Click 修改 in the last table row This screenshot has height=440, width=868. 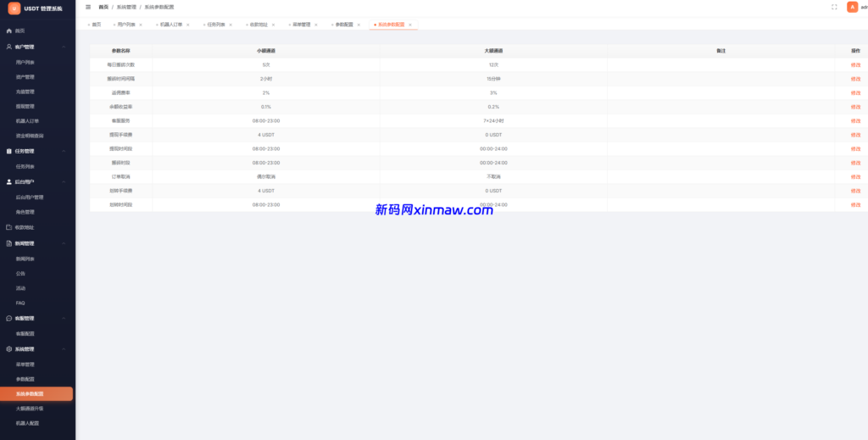[856, 205]
